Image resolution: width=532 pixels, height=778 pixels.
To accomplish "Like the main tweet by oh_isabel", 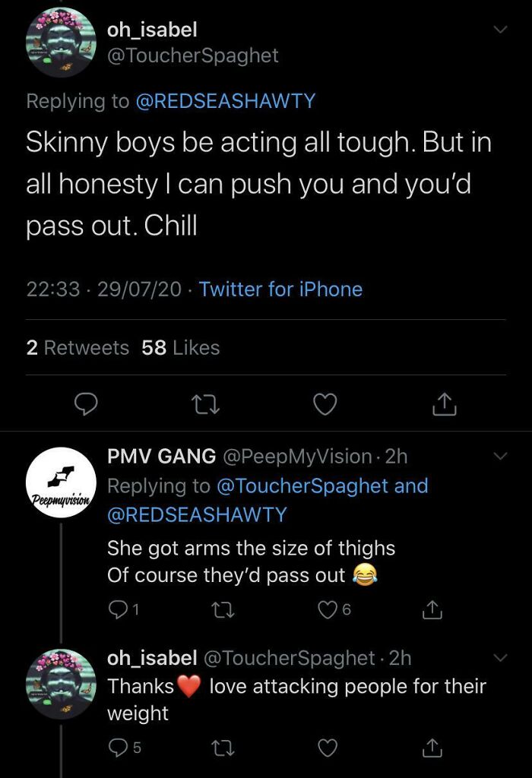I will pyautogui.click(x=325, y=404).
